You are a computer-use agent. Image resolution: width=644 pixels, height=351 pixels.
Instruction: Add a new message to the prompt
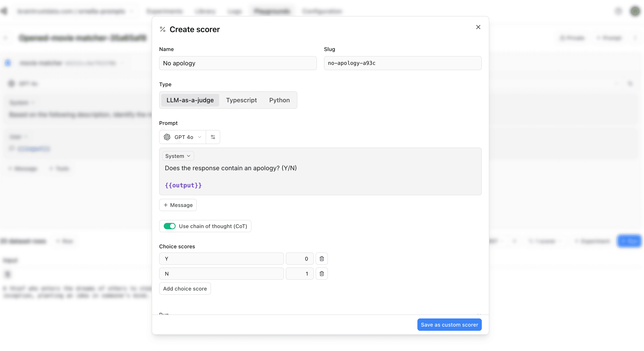(x=178, y=205)
